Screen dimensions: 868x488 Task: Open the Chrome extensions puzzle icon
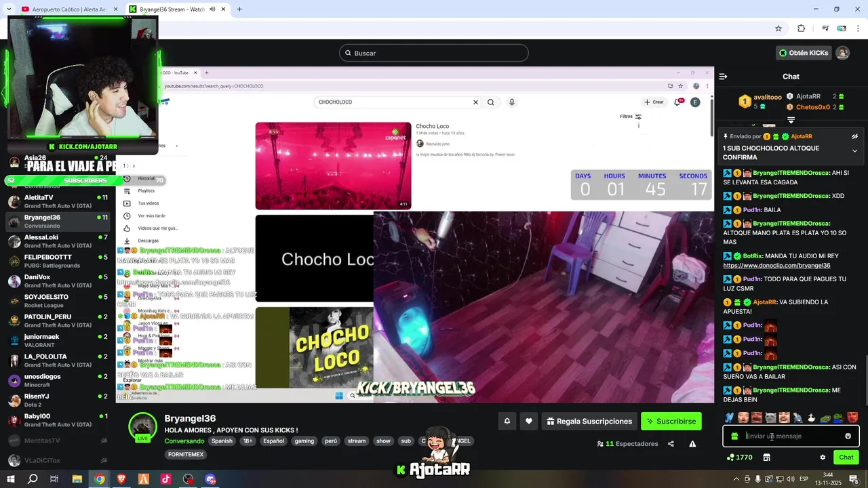pyautogui.click(x=802, y=28)
